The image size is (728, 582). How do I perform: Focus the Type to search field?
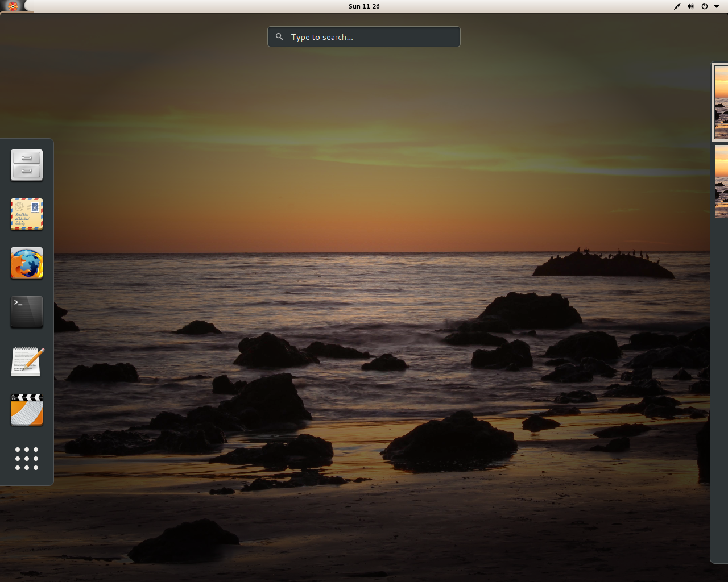pos(370,37)
